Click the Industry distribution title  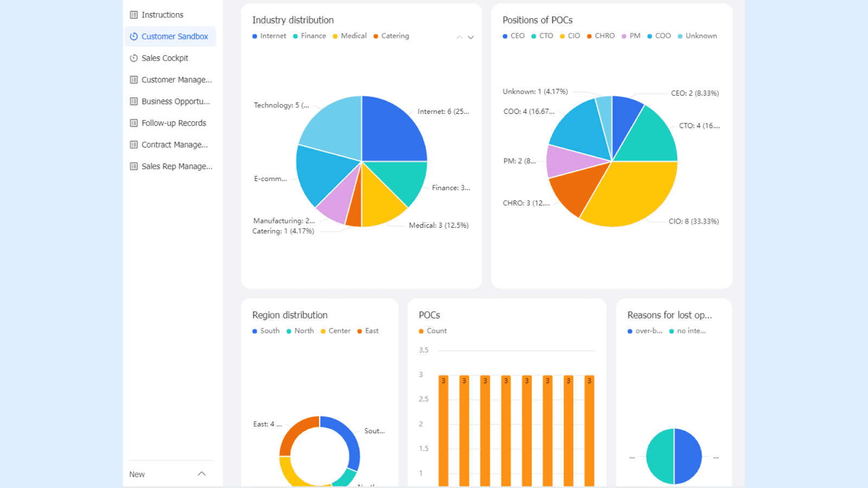pyautogui.click(x=293, y=20)
